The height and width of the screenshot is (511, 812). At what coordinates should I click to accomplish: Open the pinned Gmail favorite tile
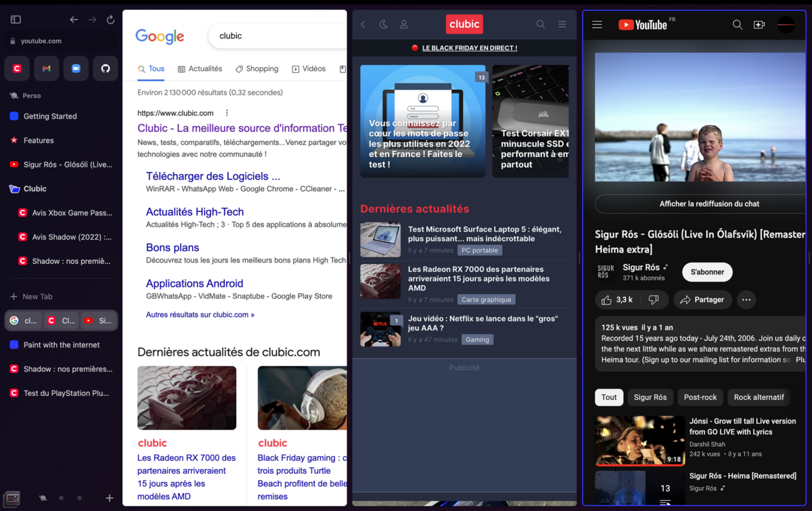(46, 68)
